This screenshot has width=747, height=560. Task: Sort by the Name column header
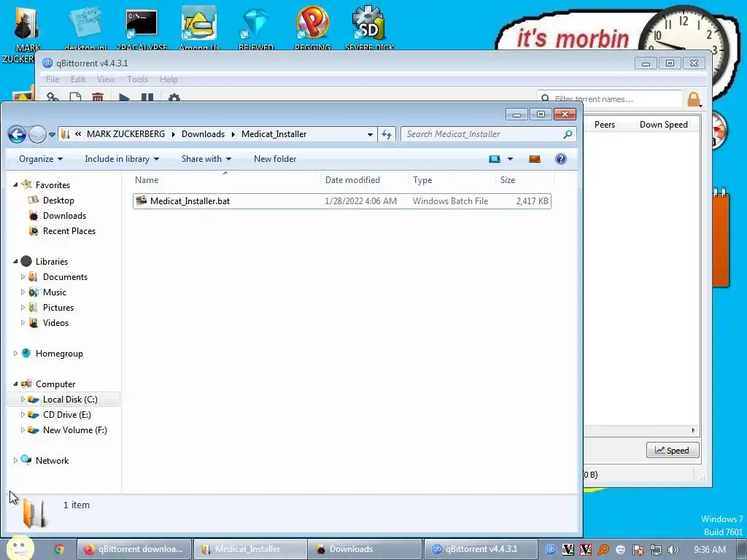click(225, 180)
